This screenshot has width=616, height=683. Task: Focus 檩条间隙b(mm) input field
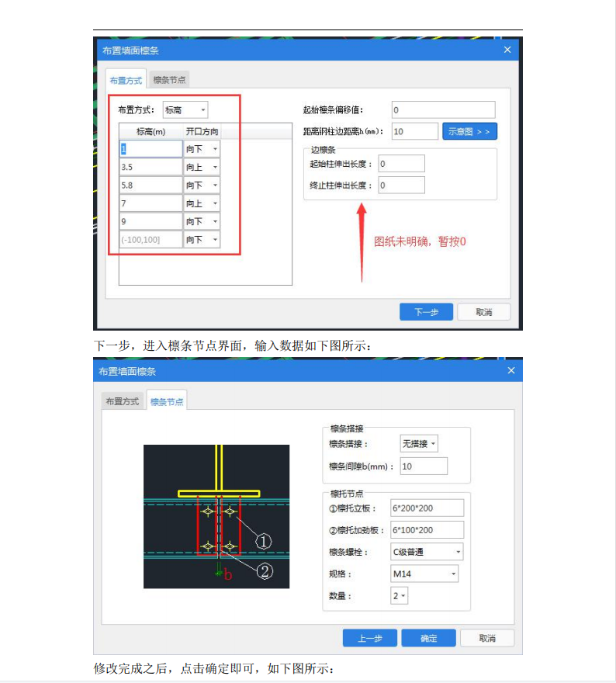[424, 466]
